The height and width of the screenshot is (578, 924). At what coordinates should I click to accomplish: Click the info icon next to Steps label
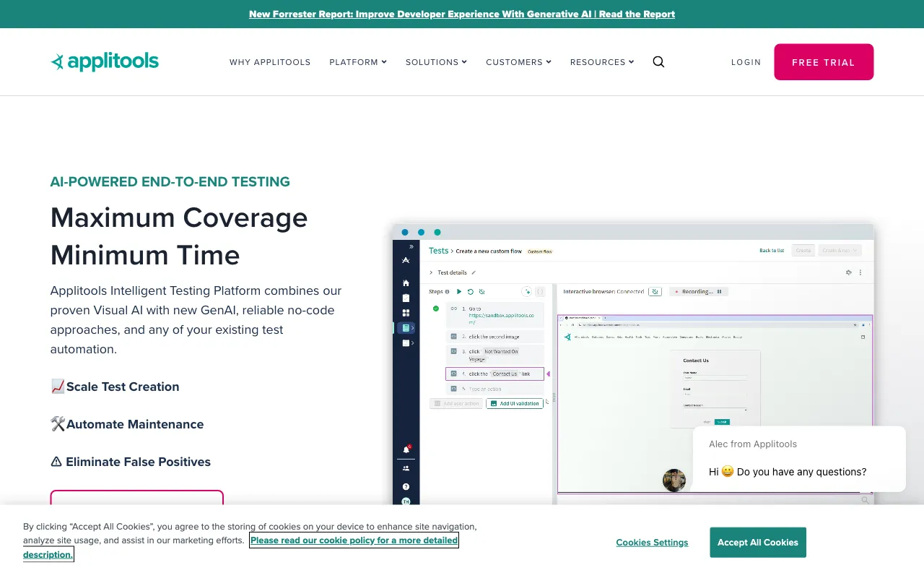tap(447, 292)
